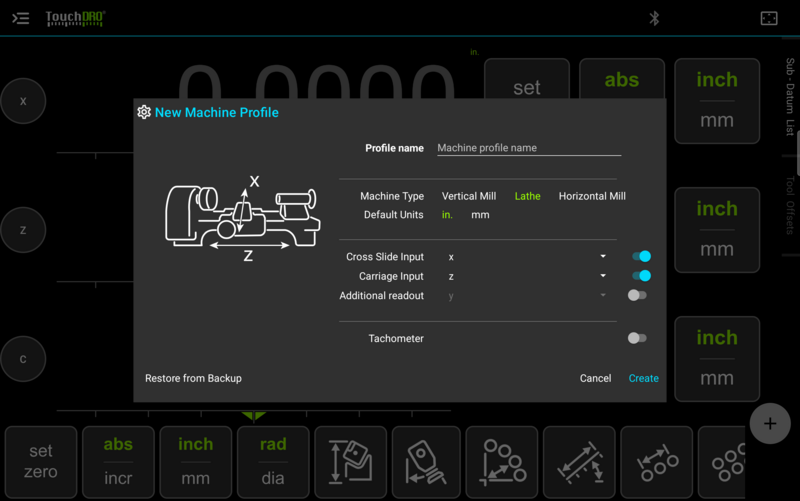Open the point coordinates function icon

(x=502, y=462)
